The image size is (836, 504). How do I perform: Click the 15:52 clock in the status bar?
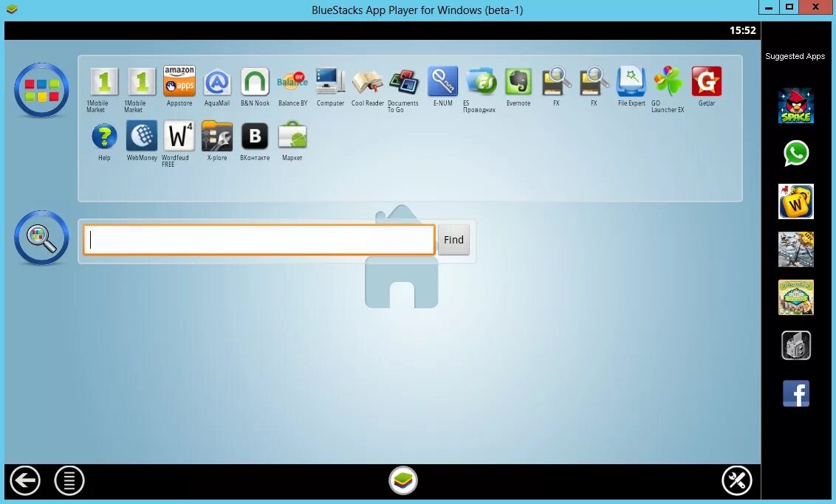tap(743, 30)
